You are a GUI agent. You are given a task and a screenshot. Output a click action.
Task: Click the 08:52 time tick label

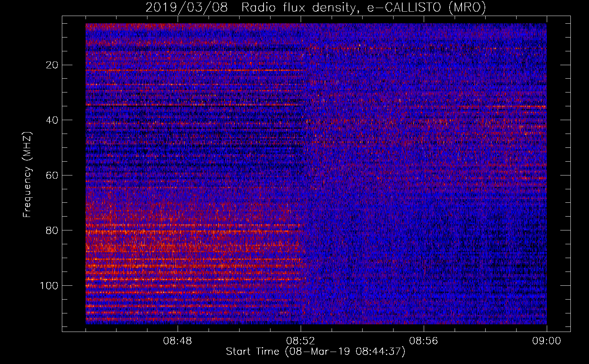[301, 341]
